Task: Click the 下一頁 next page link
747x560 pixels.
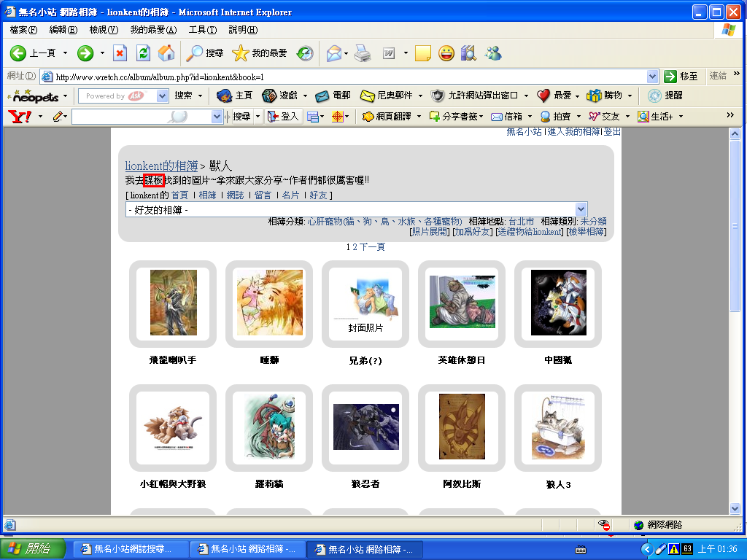Action: (372, 247)
